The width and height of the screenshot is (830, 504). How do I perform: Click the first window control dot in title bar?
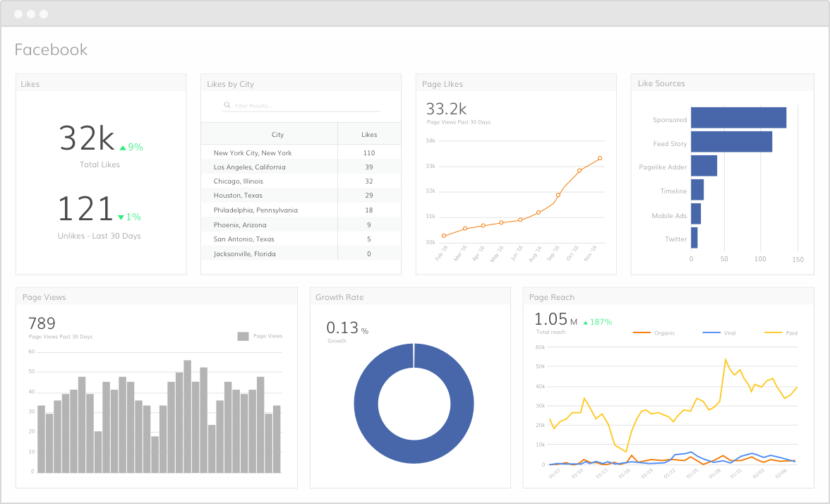(18, 14)
